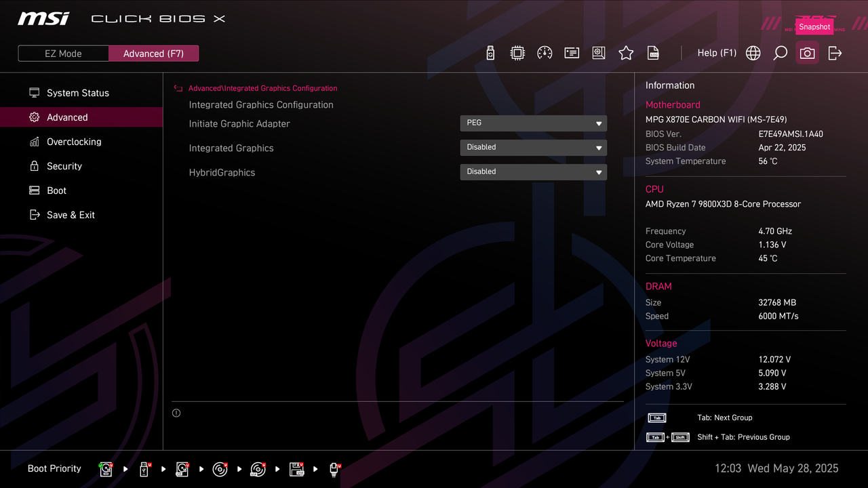This screenshot has width=868, height=488.
Task: Select the first hard disk boot device icon
Action: [x=106, y=469]
